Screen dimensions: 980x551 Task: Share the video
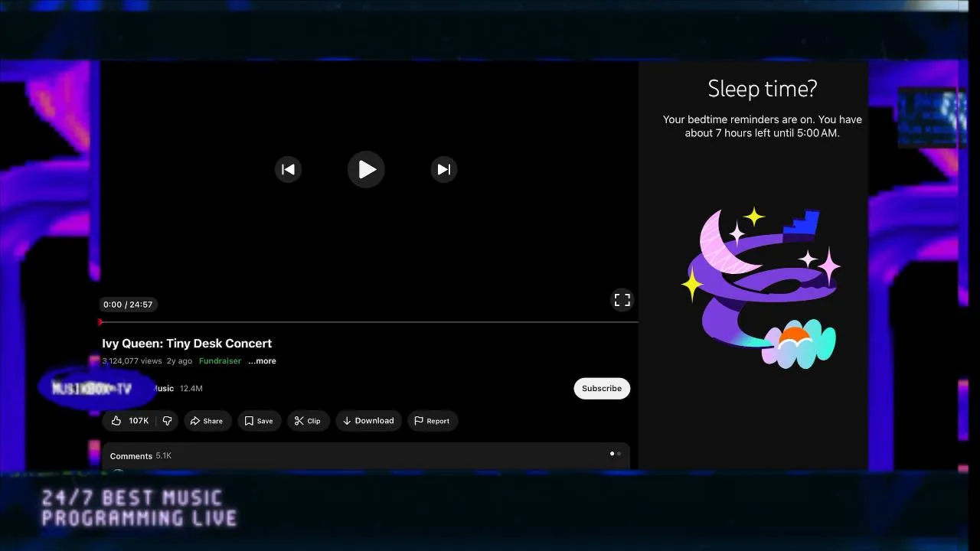point(207,421)
